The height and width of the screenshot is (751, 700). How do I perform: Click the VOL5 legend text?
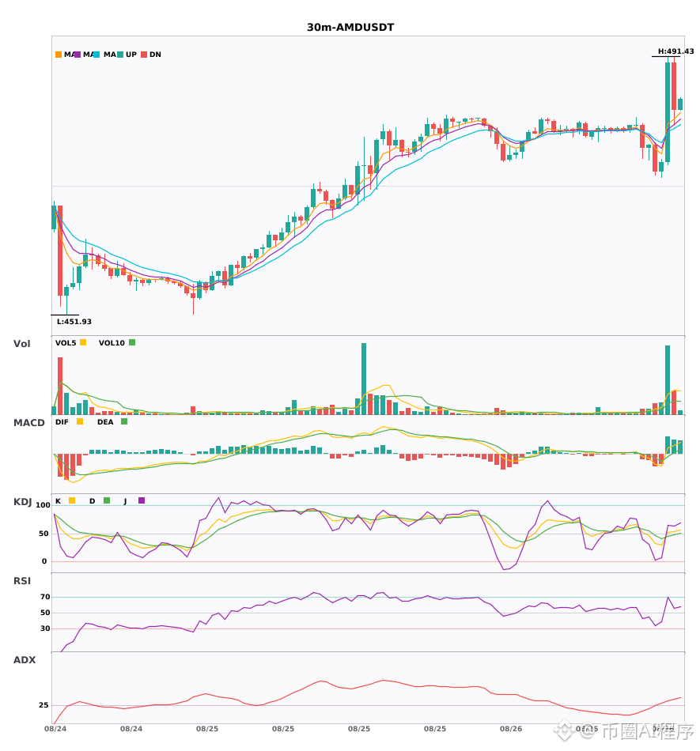(x=66, y=343)
